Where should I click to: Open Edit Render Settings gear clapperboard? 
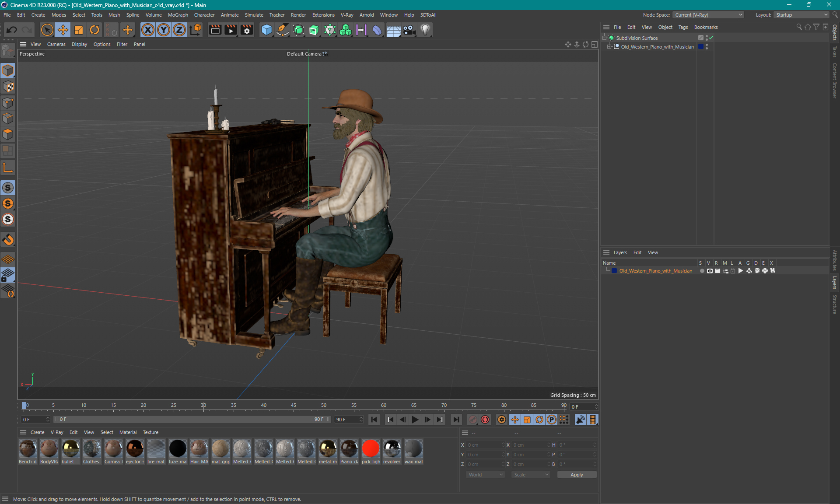(x=247, y=30)
